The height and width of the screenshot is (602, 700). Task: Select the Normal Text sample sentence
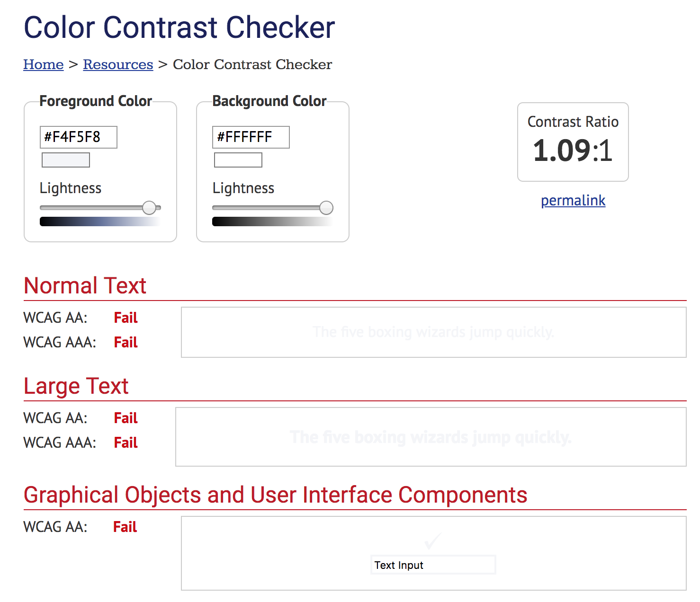pyautogui.click(x=434, y=332)
